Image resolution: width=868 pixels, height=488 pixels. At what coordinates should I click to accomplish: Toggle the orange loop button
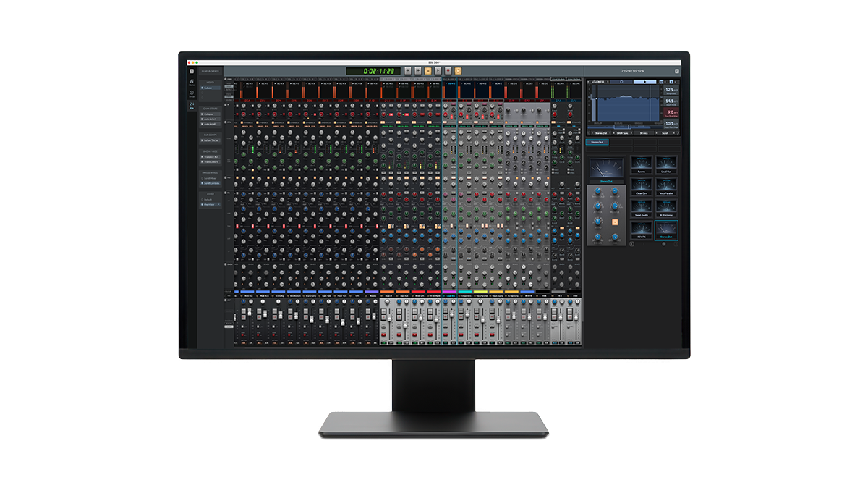(x=458, y=71)
